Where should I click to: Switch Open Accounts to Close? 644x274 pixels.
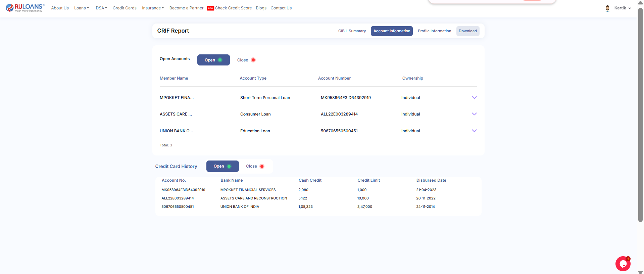[x=246, y=60]
